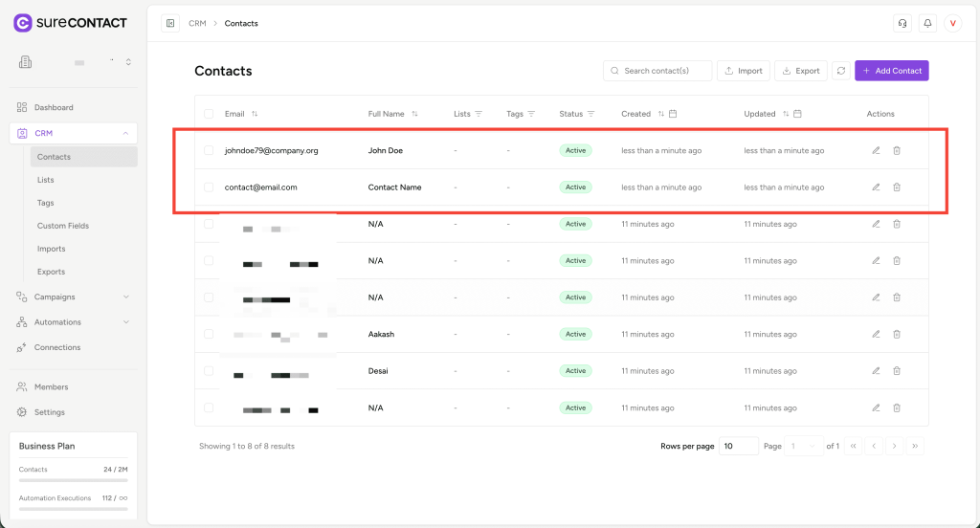This screenshot has width=980, height=528.
Task: Check the johndoe79@company.org row checkbox
Action: [209, 150]
